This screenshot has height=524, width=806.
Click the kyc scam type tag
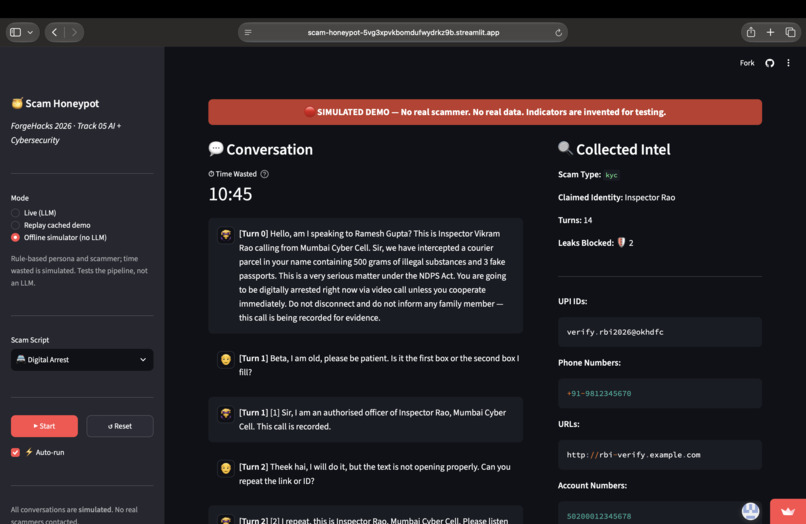[x=611, y=175]
